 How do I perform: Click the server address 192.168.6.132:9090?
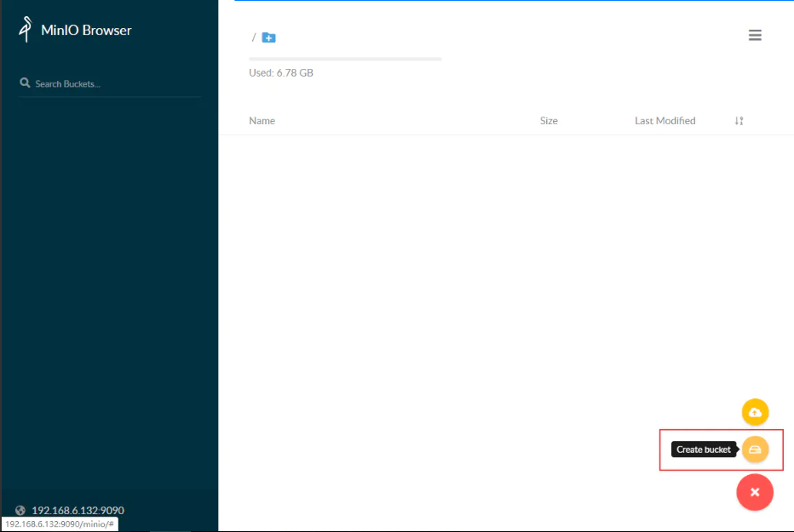(x=78, y=510)
